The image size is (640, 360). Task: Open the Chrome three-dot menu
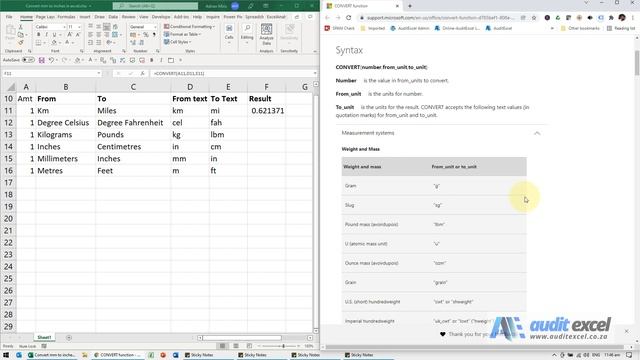click(x=632, y=18)
